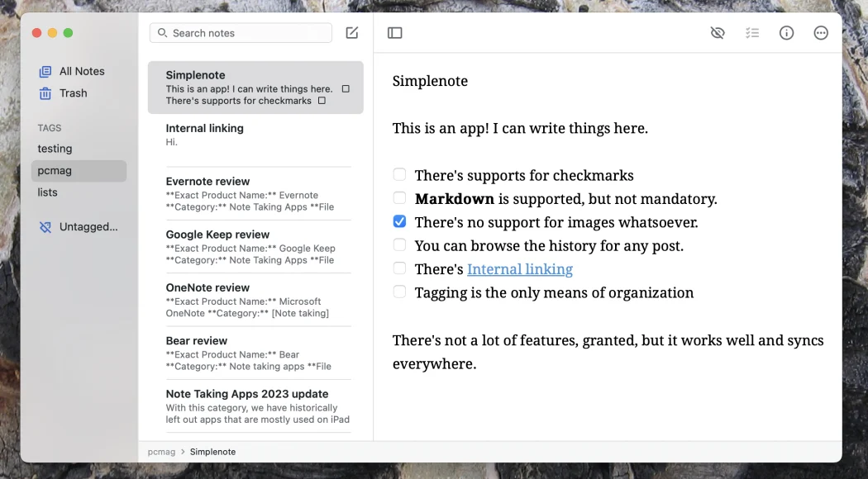This screenshot has height=479, width=868.
Task: Open the Evernote review note
Action: pyautogui.click(x=250, y=193)
